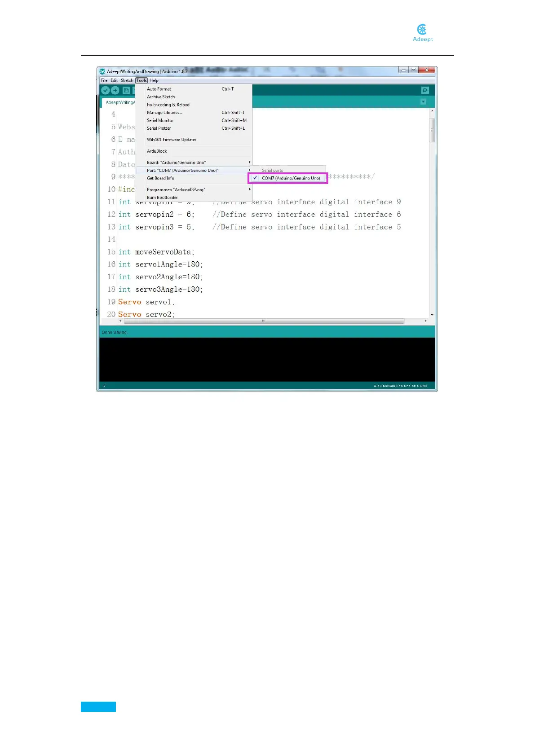Open Serial Monitor from Tools menu
535x756 pixels.
pos(193,120)
